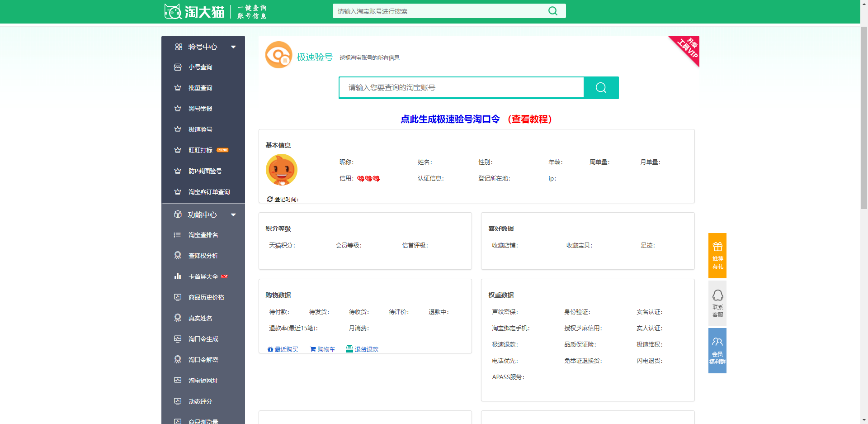Click badge icon beside 真实姓名
868x424 pixels.
click(178, 318)
